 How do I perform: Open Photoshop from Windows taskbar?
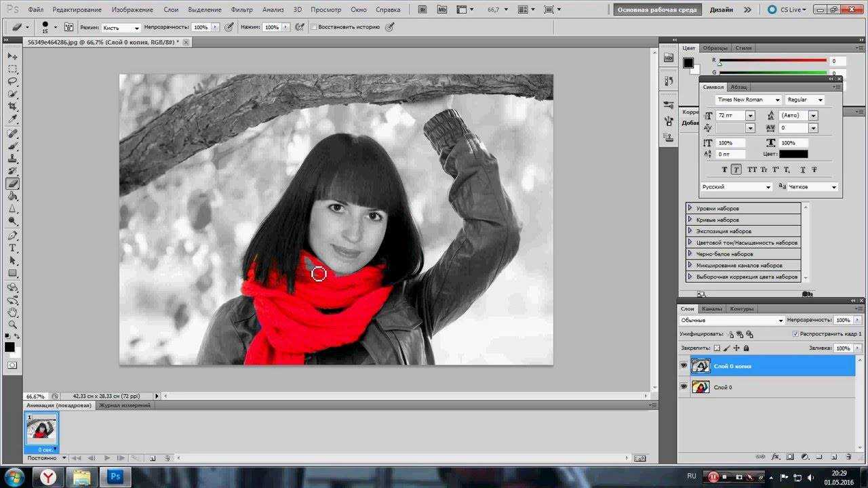(114, 477)
